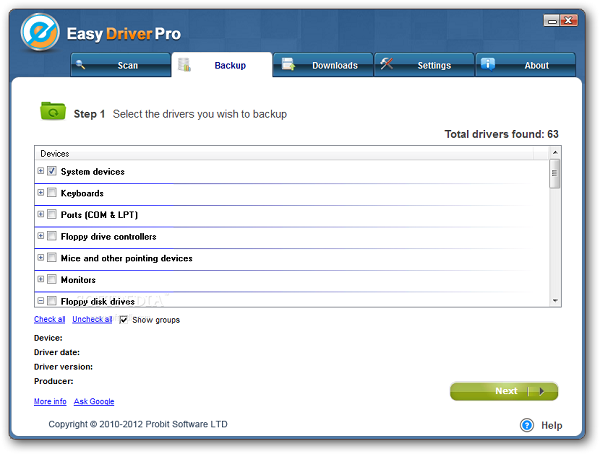Check the Floppy drive controllers checkbox
The height and width of the screenshot is (454, 600).
tap(52, 236)
